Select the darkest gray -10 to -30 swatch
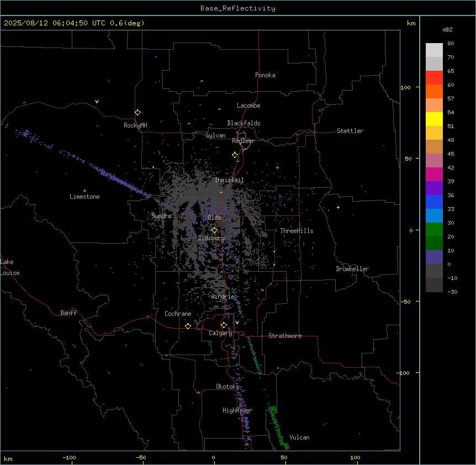 point(434,285)
